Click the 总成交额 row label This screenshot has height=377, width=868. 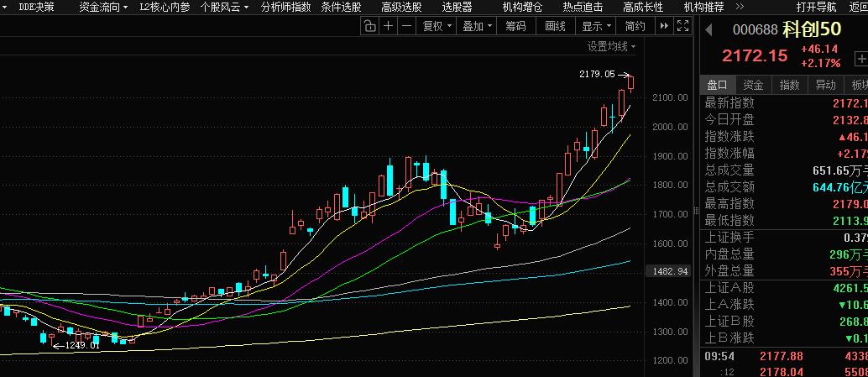(729, 186)
